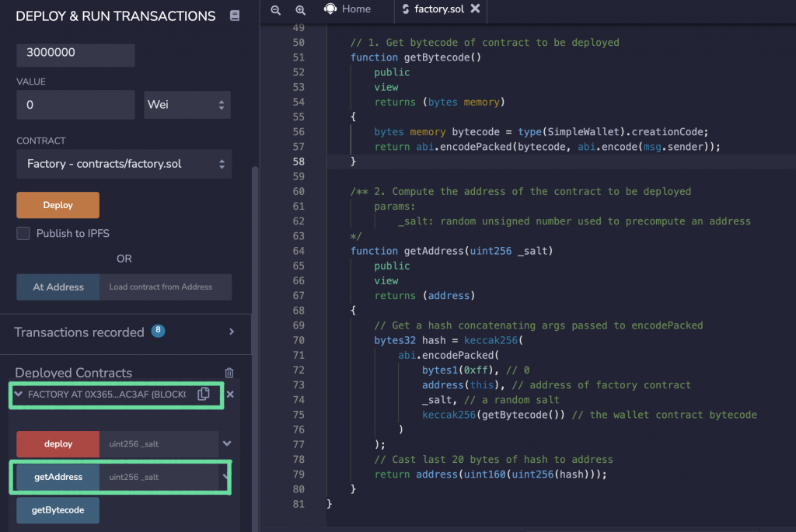Collapse the Factory deployed contract instance

pyautogui.click(x=19, y=394)
